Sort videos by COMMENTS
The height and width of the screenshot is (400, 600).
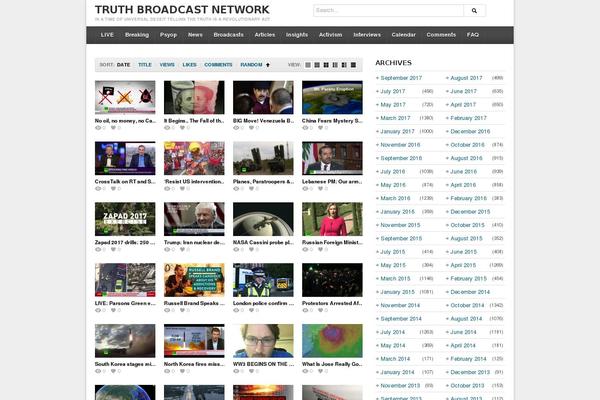pos(218,65)
